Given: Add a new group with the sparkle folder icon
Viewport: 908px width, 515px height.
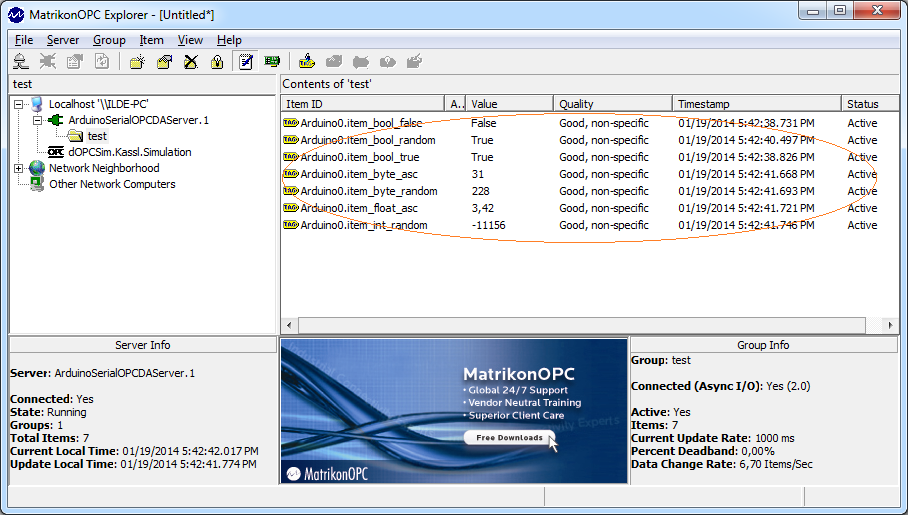Looking at the screenshot, I should tap(137, 61).
